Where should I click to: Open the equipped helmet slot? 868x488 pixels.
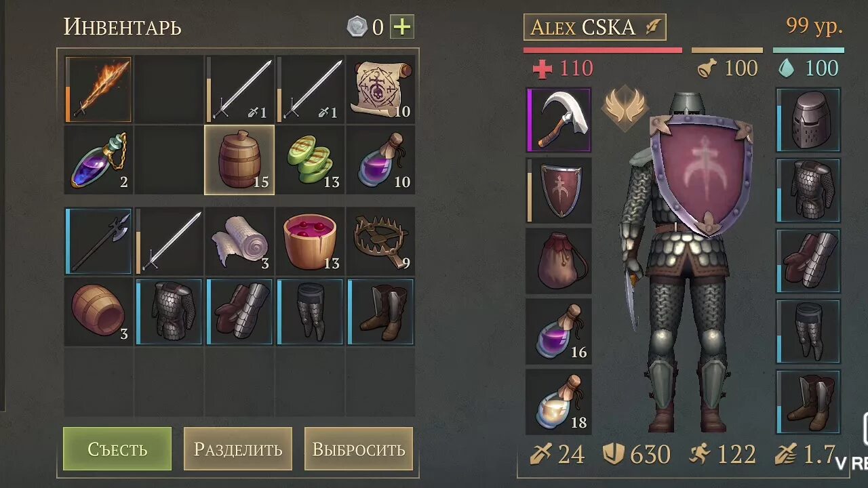click(x=808, y=120)
